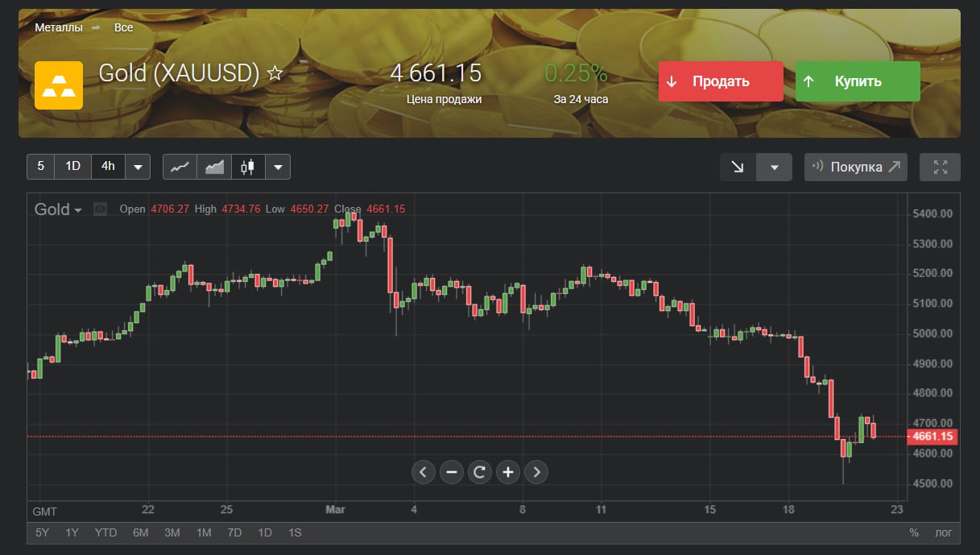Reset the chart view
980x555 pixels.
click(x=479, y=472)
